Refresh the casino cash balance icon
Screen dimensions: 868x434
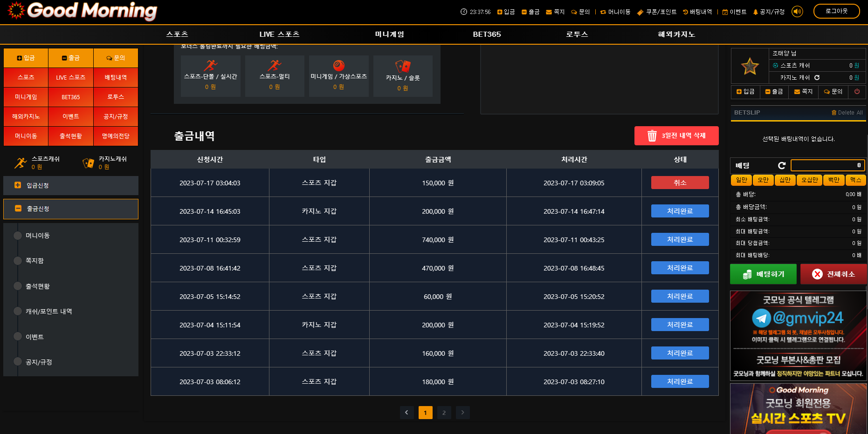point(817,78)
